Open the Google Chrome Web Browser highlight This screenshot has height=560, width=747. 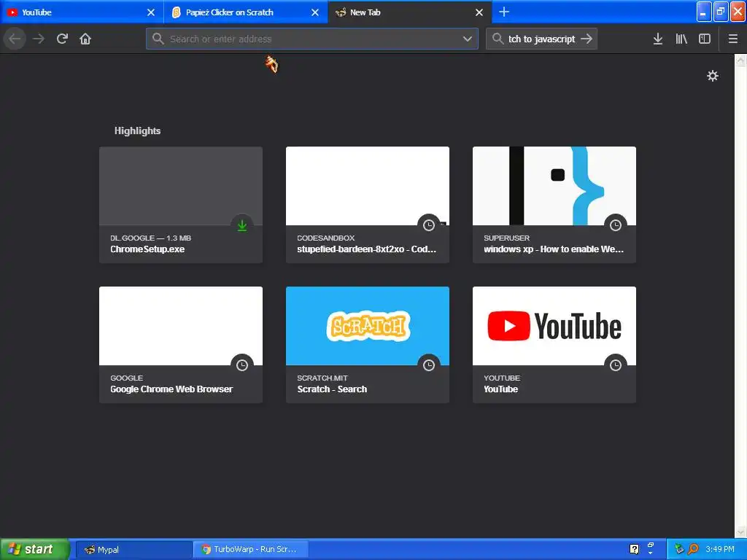[181, 345]
